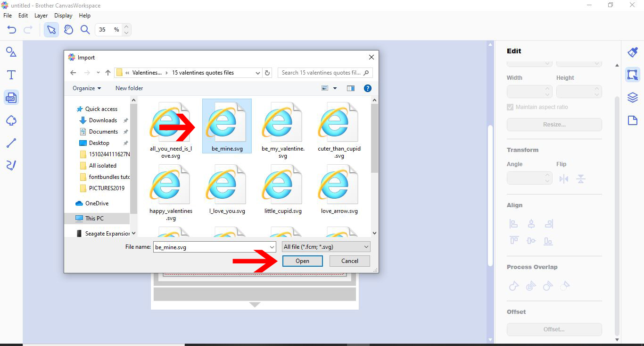
Task: Open the Layers panel on the right
Action: (x=632, y=97)
